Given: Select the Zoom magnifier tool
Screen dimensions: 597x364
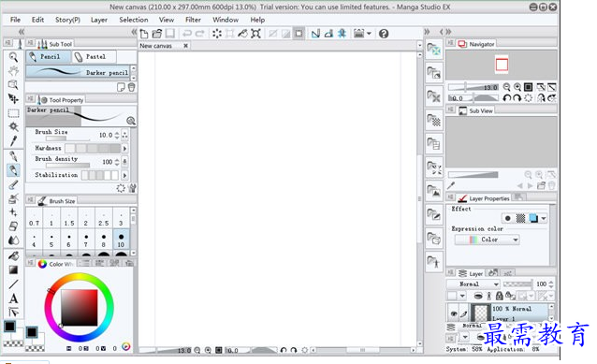Looking at the screenshot, I should coord(13,57).
